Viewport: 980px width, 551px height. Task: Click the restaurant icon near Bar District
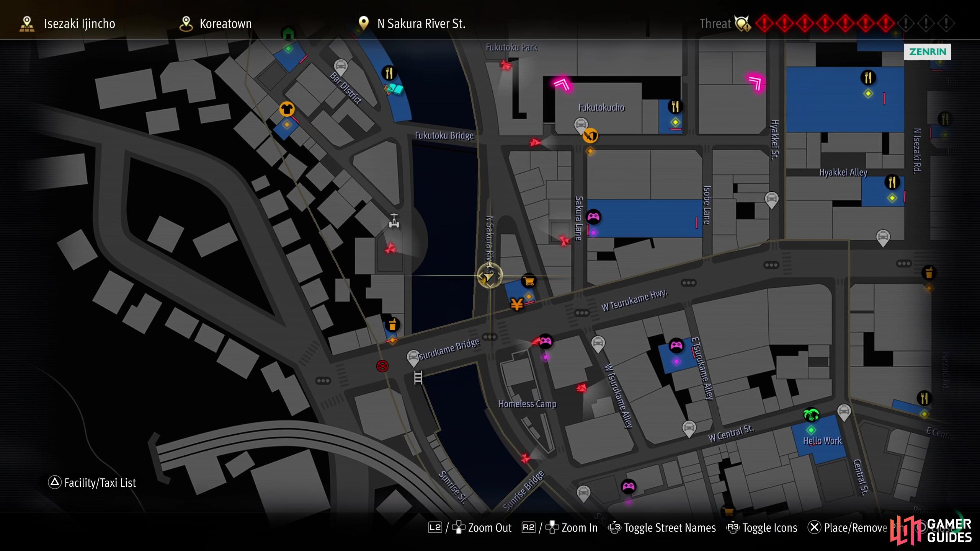point(389,73)
